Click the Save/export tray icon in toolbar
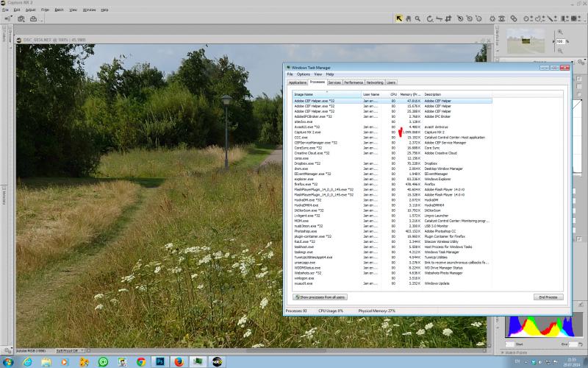Viewport: 588px width, 368px height. click(x=33, y=18)
